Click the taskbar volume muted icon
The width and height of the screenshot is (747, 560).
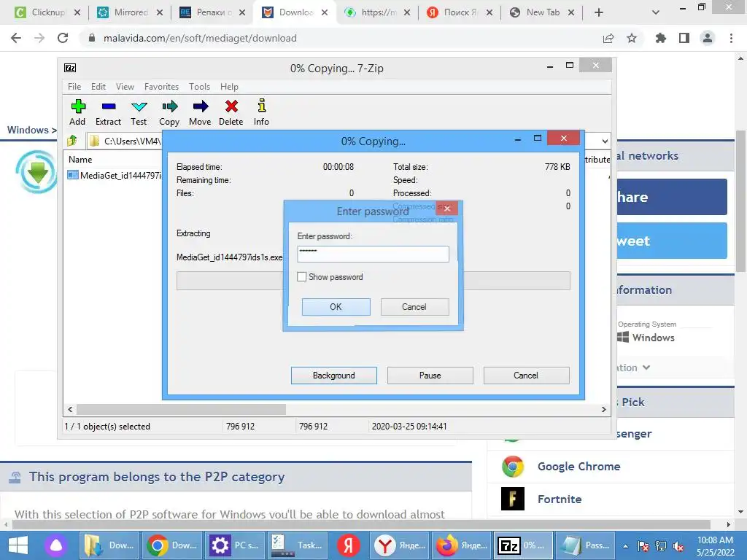[678, 546]
